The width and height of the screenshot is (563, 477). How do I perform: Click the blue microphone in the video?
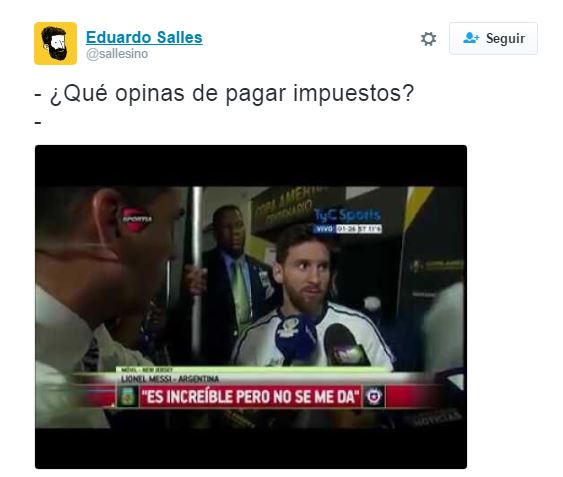[x=295, y=338]
